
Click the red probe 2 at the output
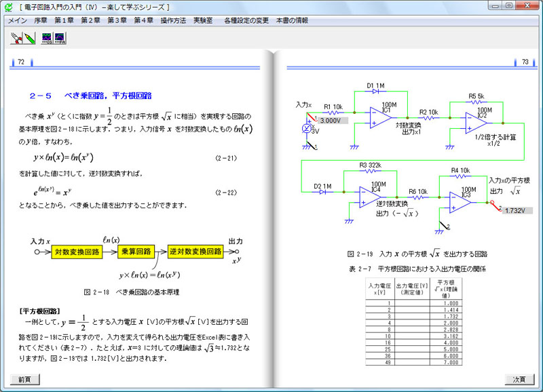pyautogui.click(x=496, y=206)
